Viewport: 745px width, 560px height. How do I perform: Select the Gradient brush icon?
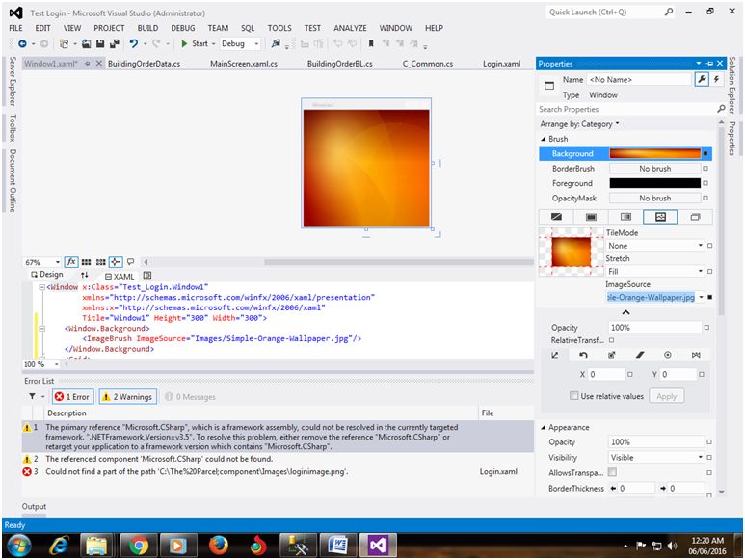click(x=625, y=217)
